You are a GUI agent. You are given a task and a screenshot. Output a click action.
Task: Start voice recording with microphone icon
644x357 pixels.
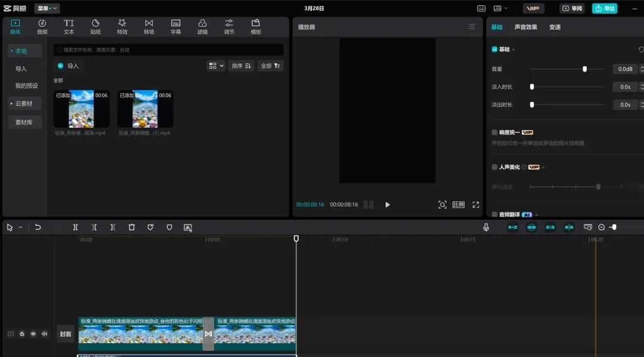click(486, 227)
